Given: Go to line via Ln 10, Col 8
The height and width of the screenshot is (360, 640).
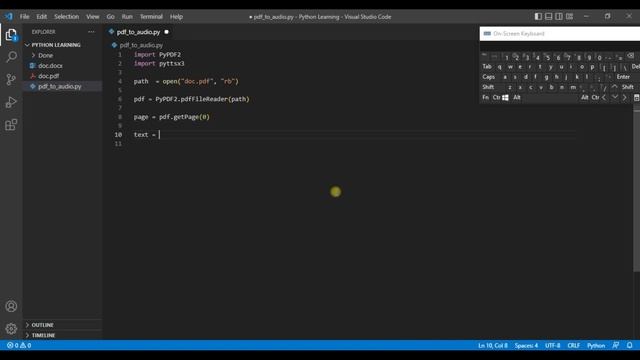Looking at the screenshot, I should point(493,345).
